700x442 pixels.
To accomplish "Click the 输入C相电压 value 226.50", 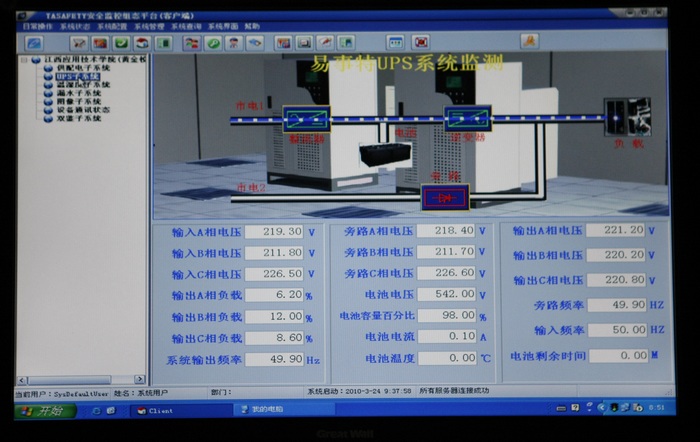I will [274, 274].
